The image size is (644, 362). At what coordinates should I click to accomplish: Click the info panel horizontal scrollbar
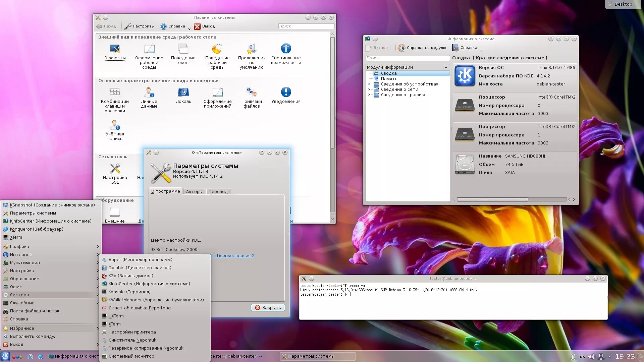(492, 199)
